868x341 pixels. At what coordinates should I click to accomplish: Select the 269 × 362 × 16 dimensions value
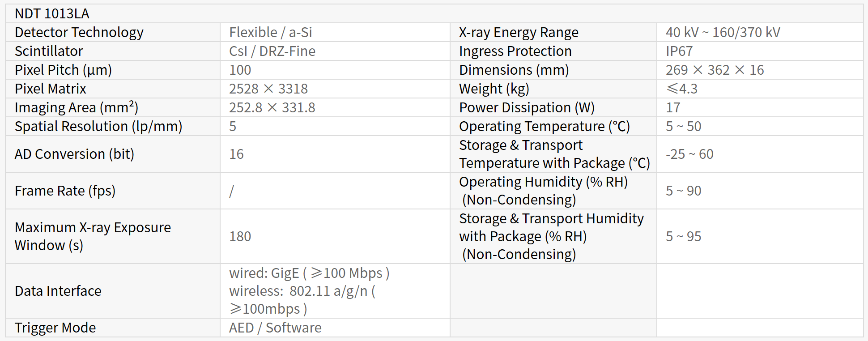(x=715, y=70)
